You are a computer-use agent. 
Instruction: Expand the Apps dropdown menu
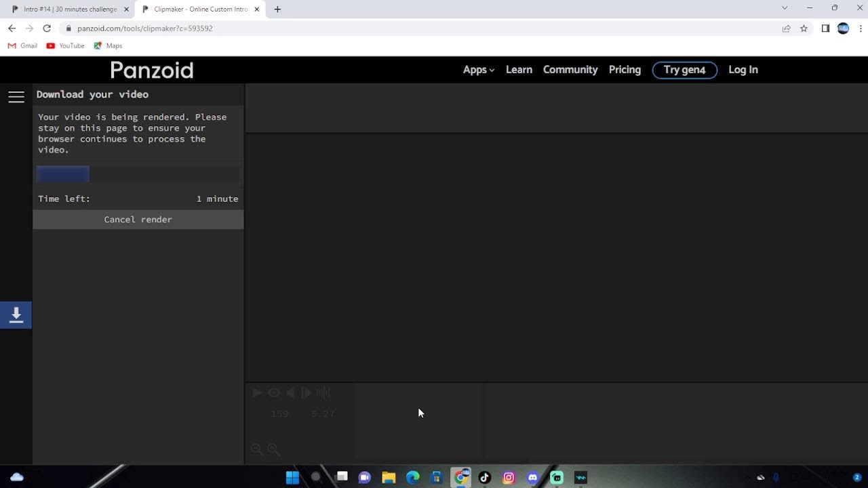click(479, 70)
